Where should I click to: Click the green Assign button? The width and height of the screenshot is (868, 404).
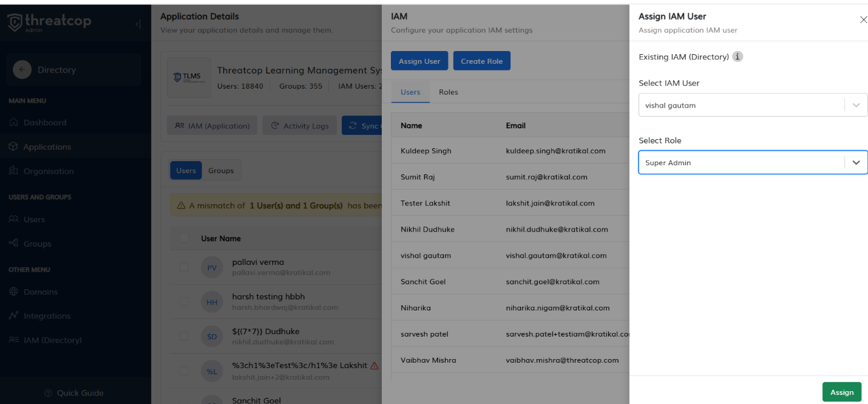click(x=842, y=392)
